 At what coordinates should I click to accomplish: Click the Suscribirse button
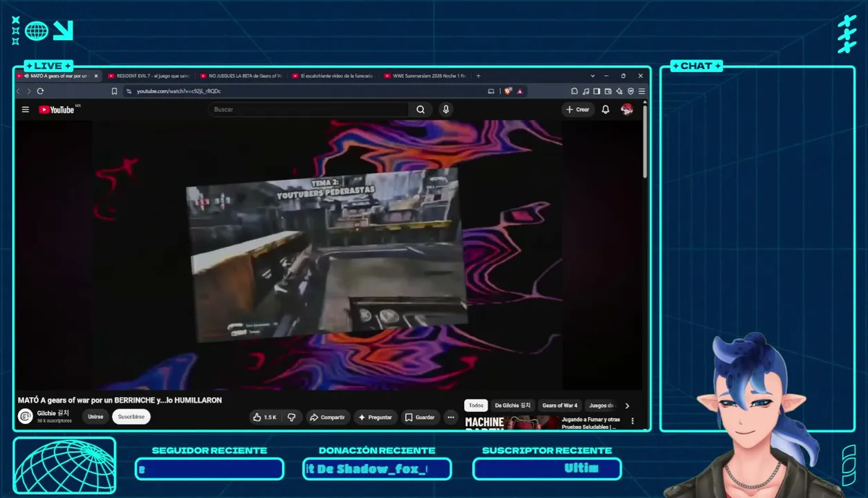click(x=131, y=417)
